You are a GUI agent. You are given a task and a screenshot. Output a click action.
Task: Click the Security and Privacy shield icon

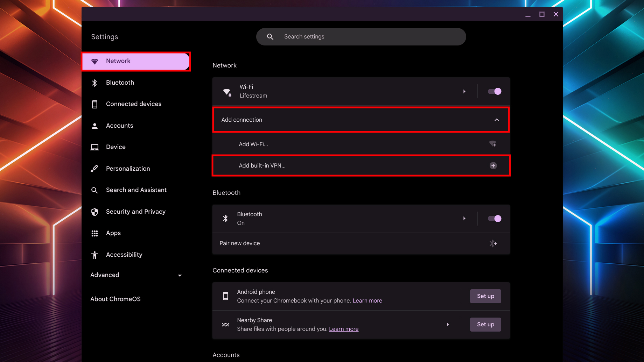click(x=94, y=212)
